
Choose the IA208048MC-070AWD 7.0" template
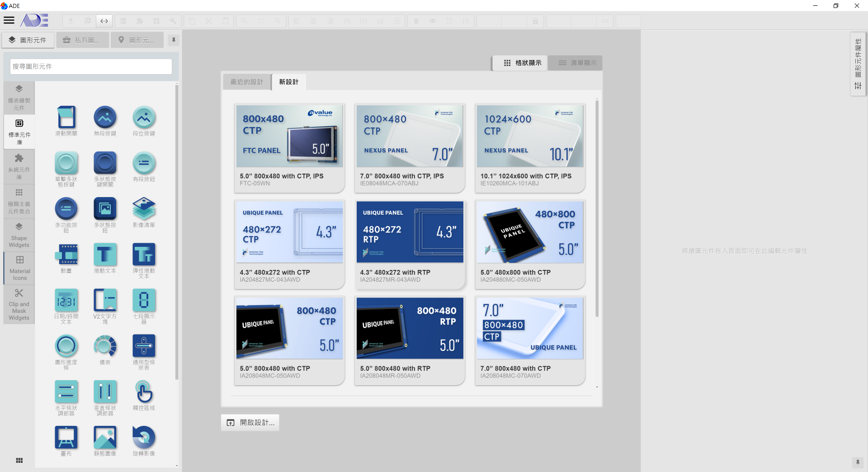530,340
